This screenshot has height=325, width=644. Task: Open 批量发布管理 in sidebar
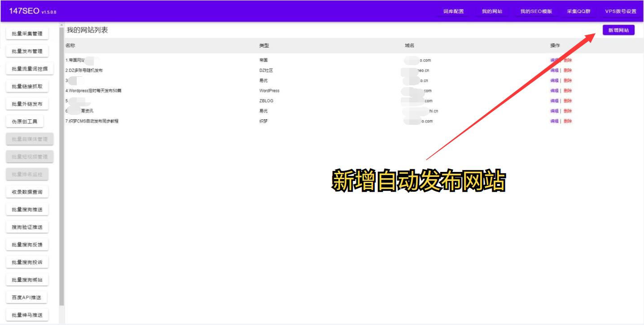click(27, 51)
